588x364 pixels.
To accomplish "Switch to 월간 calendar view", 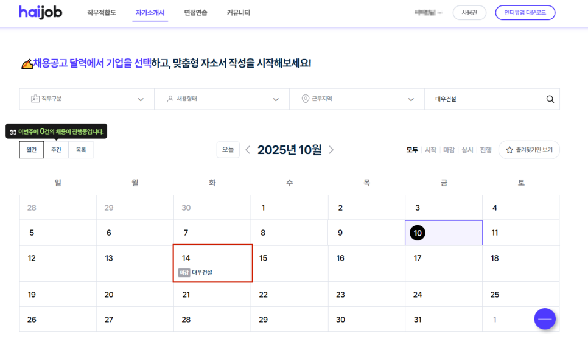I will tap(32, 150).
